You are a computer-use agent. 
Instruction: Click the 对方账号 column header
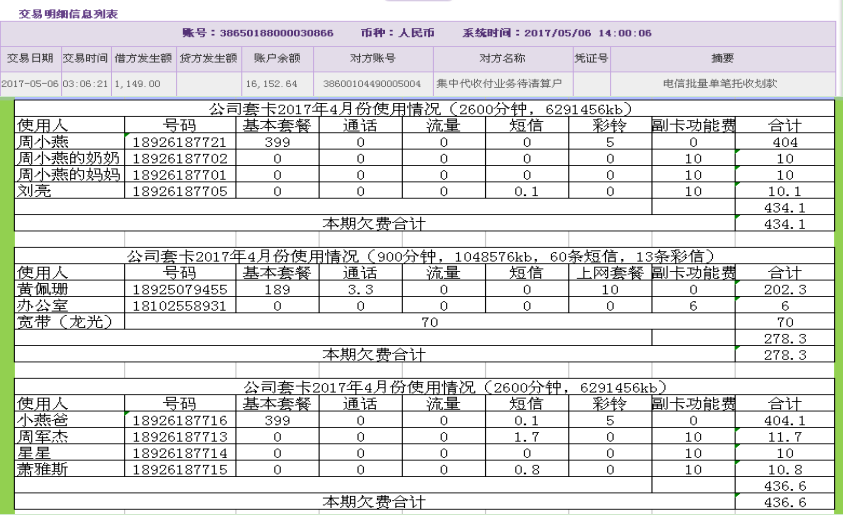[373, 58]
